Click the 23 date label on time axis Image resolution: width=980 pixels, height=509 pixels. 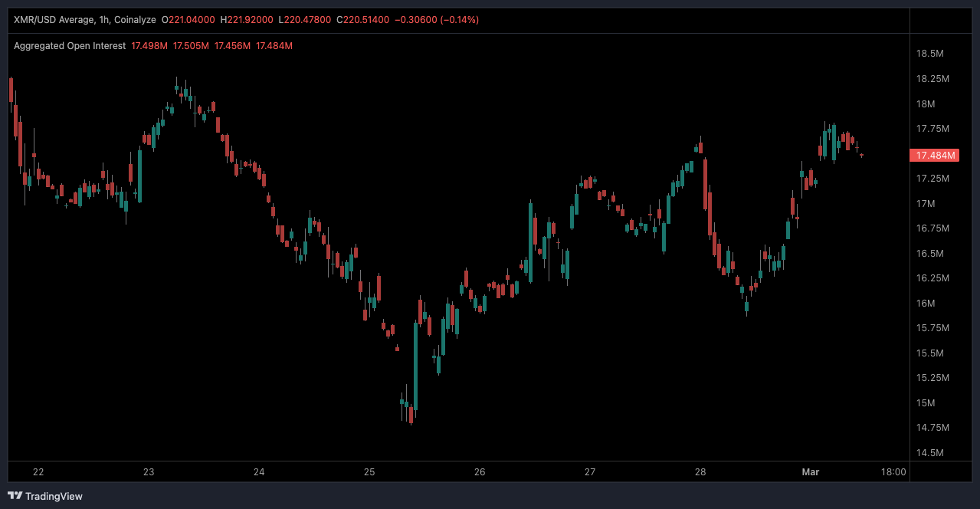[149, 472]
